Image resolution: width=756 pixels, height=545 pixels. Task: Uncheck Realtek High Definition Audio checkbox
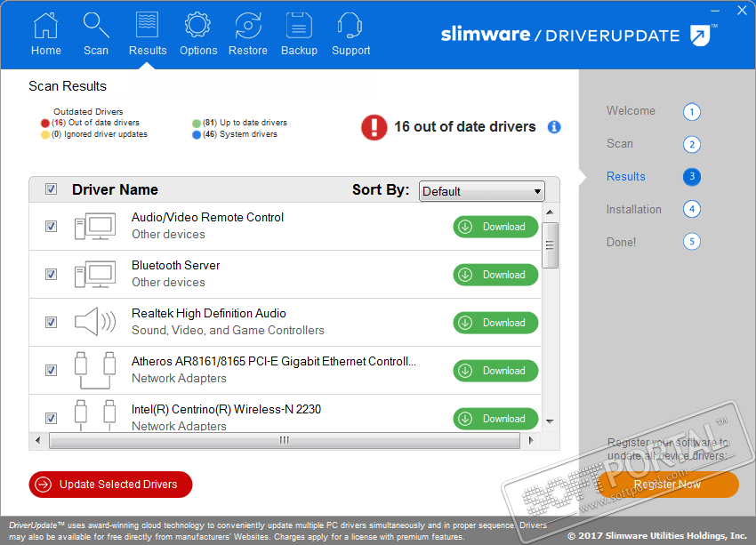[x=51, y=322]
